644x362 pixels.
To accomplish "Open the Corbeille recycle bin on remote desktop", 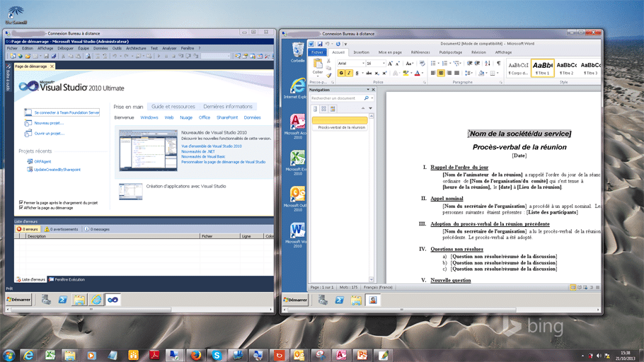I will point(297,52).
